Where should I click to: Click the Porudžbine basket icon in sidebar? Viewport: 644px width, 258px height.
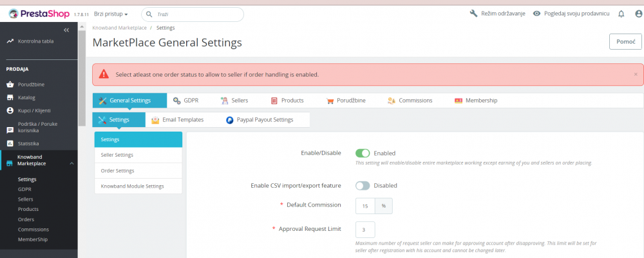pos(10,84)
